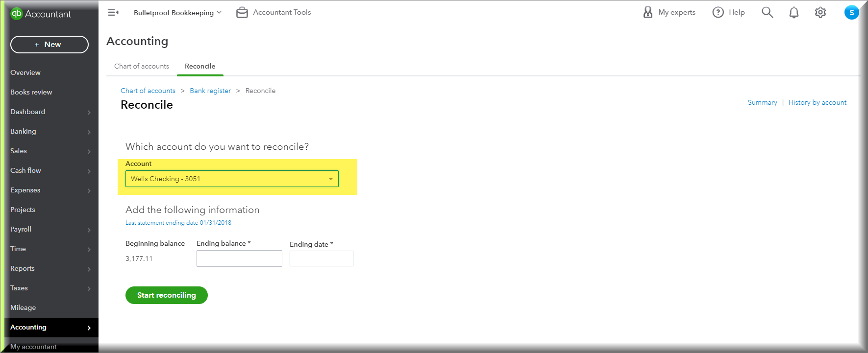The height and width of the screenshot is (353, 868).
Task: Expand the Cash flow submenu chevron
Action: 89,171
